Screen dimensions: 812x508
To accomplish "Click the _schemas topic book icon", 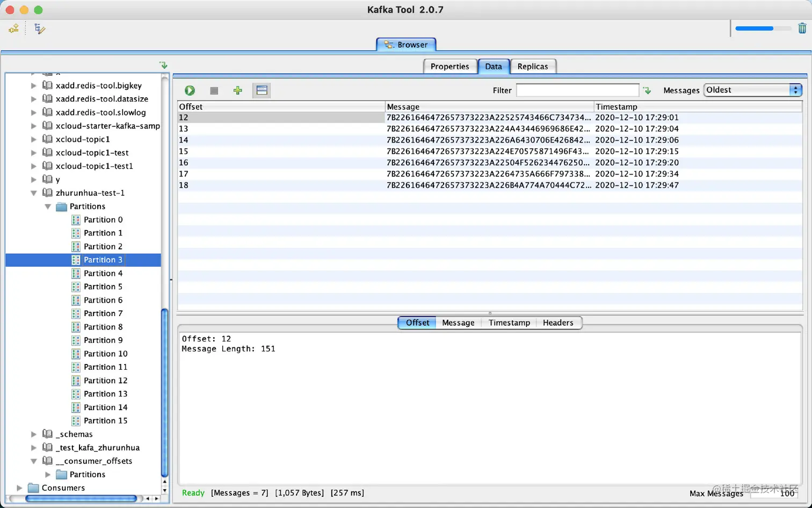I will 47,434.
